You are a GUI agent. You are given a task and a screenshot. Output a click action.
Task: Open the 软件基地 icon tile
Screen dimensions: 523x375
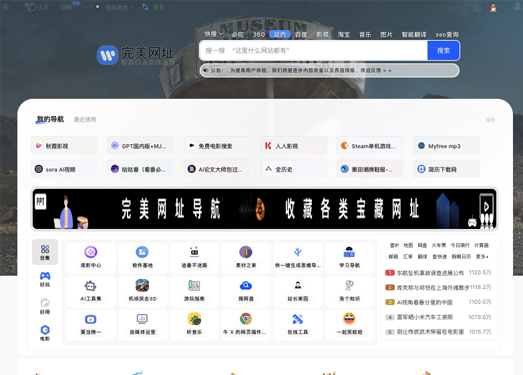coord(142,258)
